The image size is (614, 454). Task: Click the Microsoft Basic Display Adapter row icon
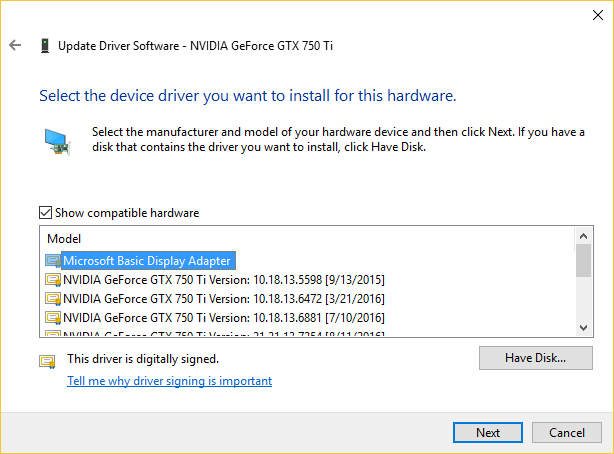pyautogui.click(x=53, y=260)
